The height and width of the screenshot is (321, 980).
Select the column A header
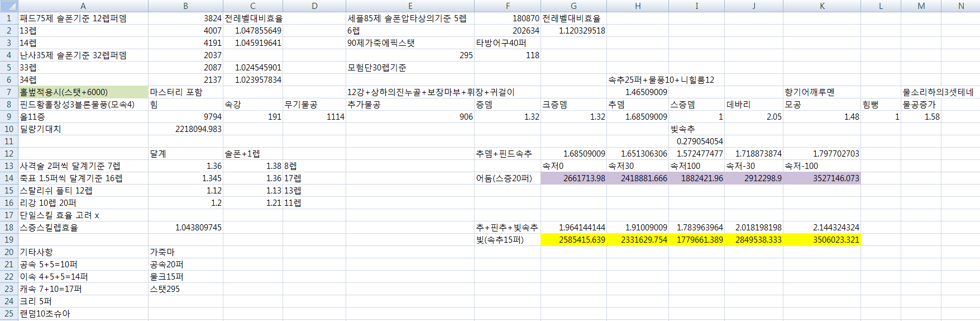pyautogui.click(x=83, y=6)
